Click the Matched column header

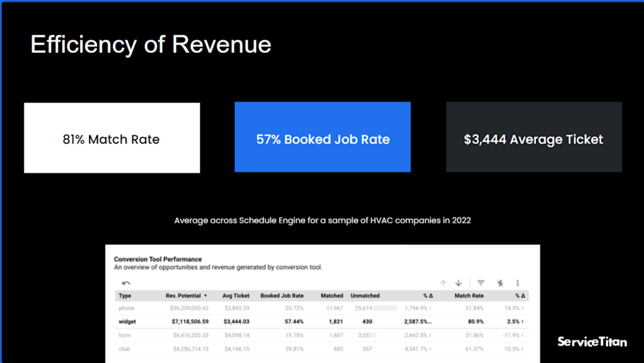(332, 296)
